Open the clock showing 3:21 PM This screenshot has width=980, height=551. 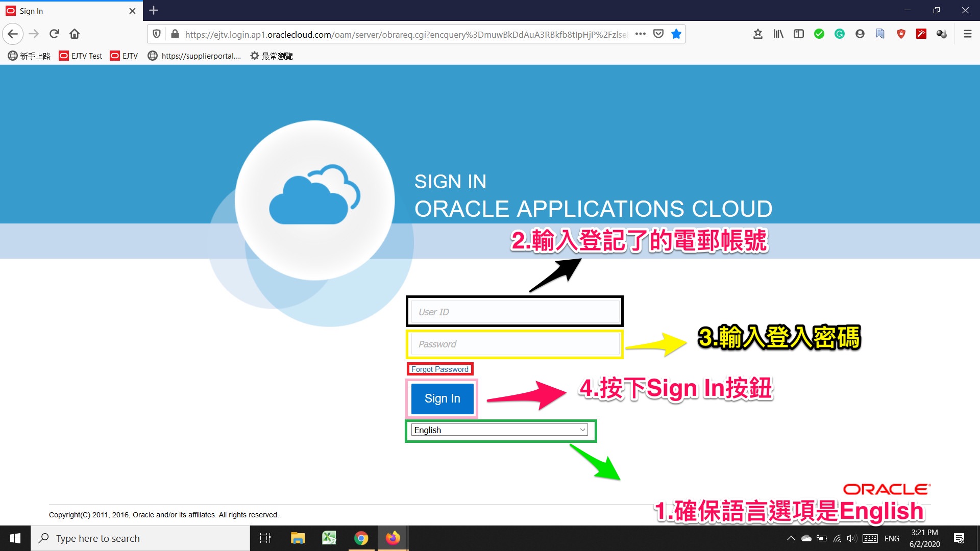(925, 538)
